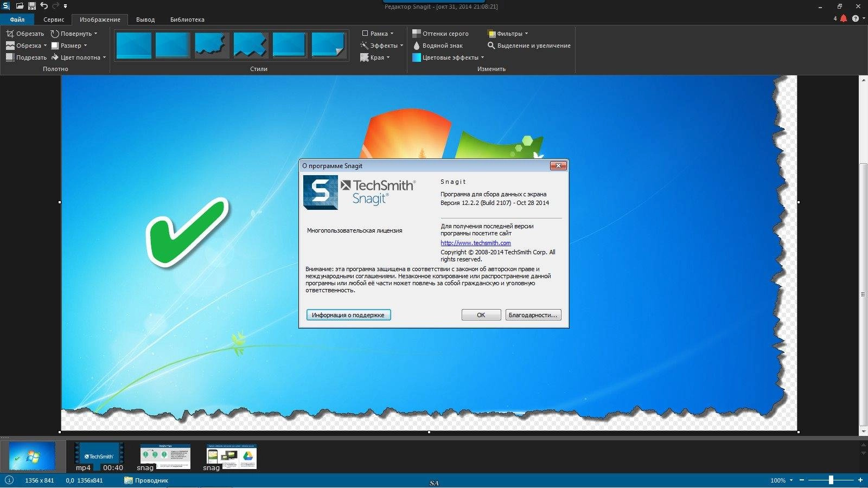Click the 1356 x 841 dimensions readout

[40, 480]
